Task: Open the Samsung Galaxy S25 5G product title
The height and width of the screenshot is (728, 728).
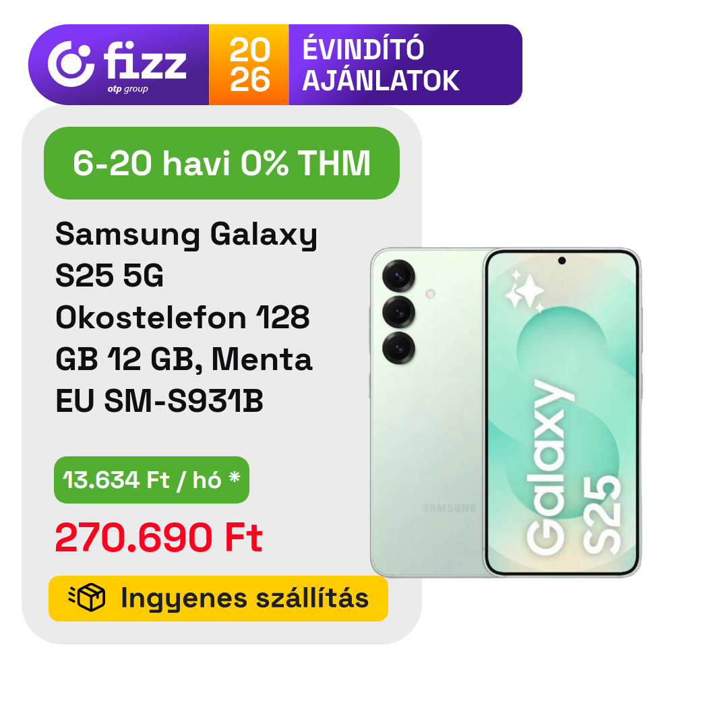Action: [185, 318]
